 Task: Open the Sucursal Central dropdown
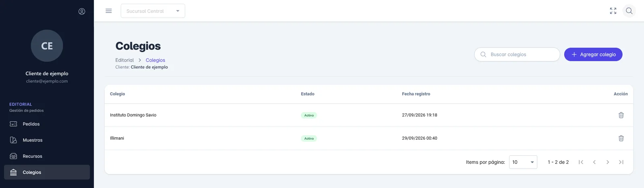pyautogui.click(x=153, y=11)
